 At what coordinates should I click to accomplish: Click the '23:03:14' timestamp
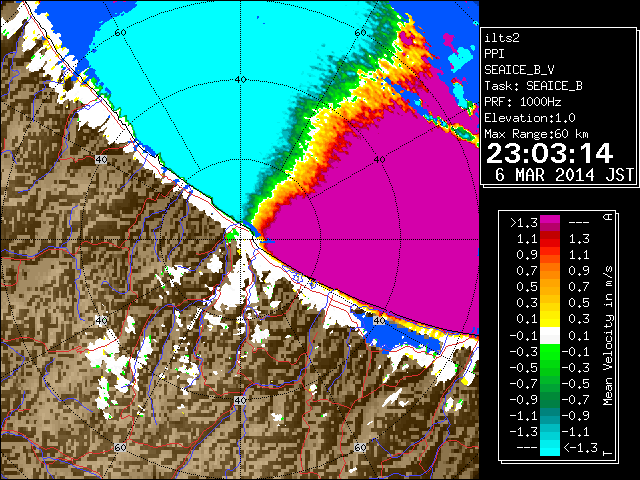pyautogui.click(x=549, y=154)
